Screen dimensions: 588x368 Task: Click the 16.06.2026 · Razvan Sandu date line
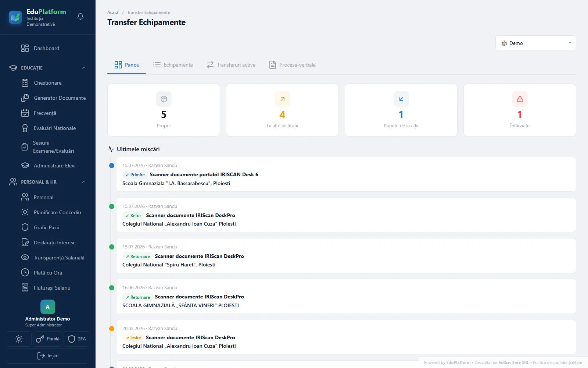150,288
